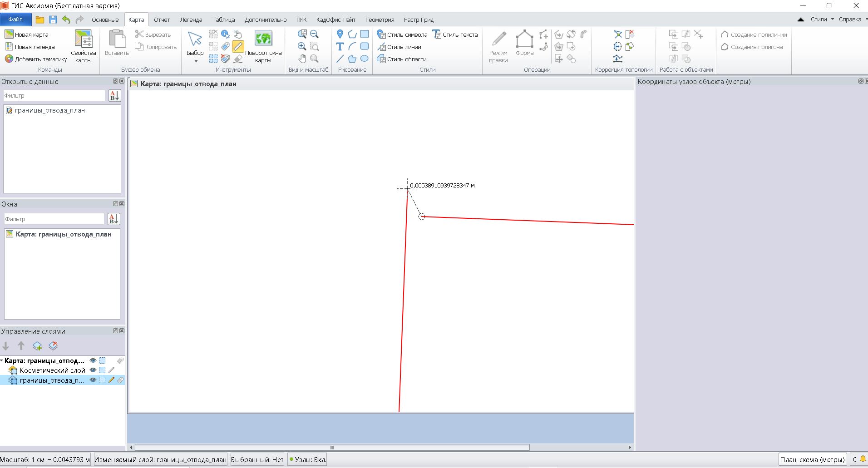Open the Выбор tool dropdown arrow

tap(196, 61)
